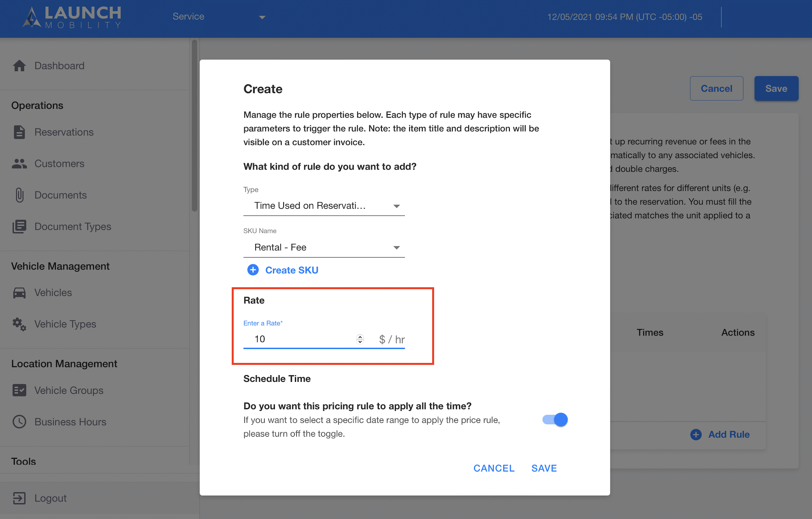Select Logout in sidebar

[50, 498]
